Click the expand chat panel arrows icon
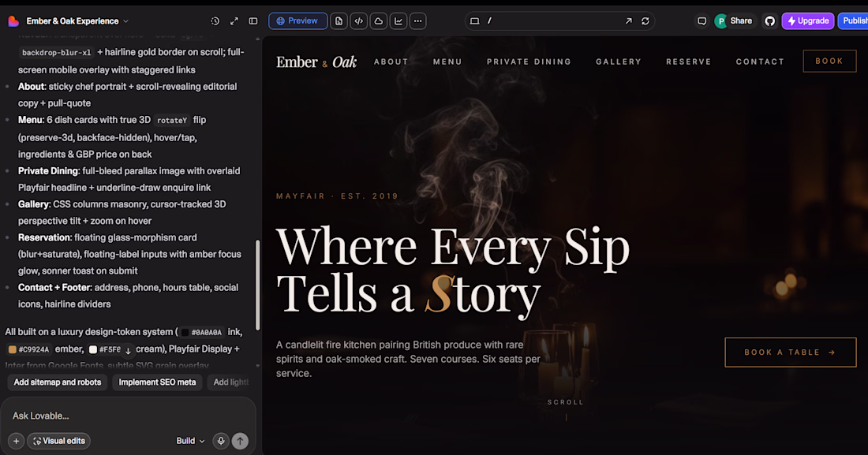Screen dimensions: 868x455 [x=234, y=21]
